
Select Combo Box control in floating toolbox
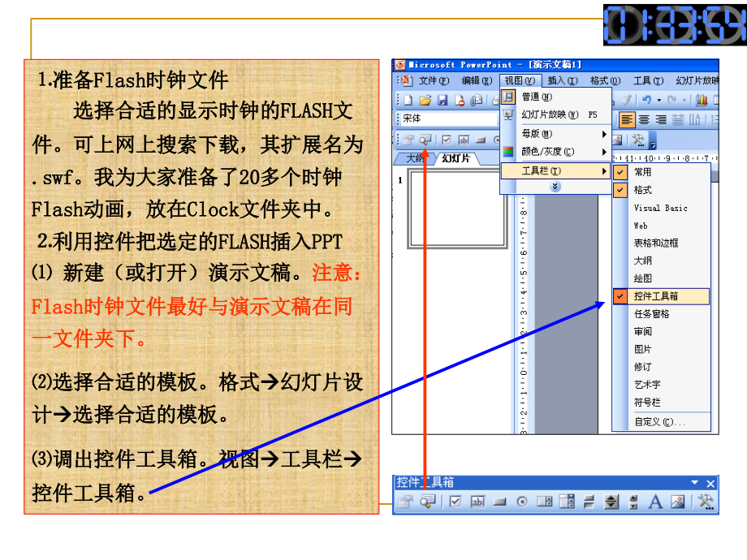[567, 502]
